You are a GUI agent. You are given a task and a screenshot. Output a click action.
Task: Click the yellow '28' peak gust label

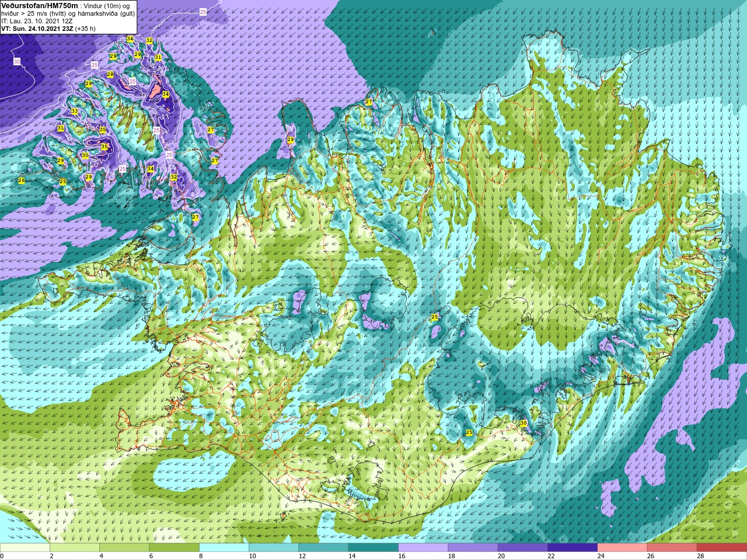pos(110,75)
